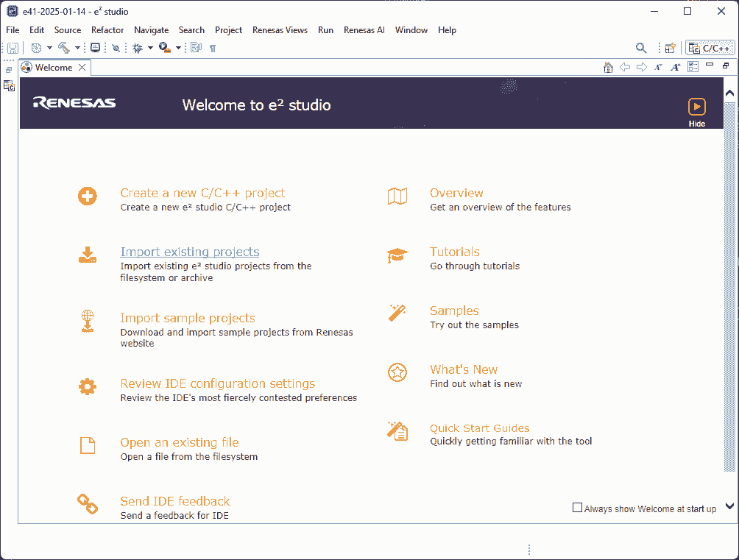
Task: Click the Tutorials graduation cap icon
Action: [397, 256]
